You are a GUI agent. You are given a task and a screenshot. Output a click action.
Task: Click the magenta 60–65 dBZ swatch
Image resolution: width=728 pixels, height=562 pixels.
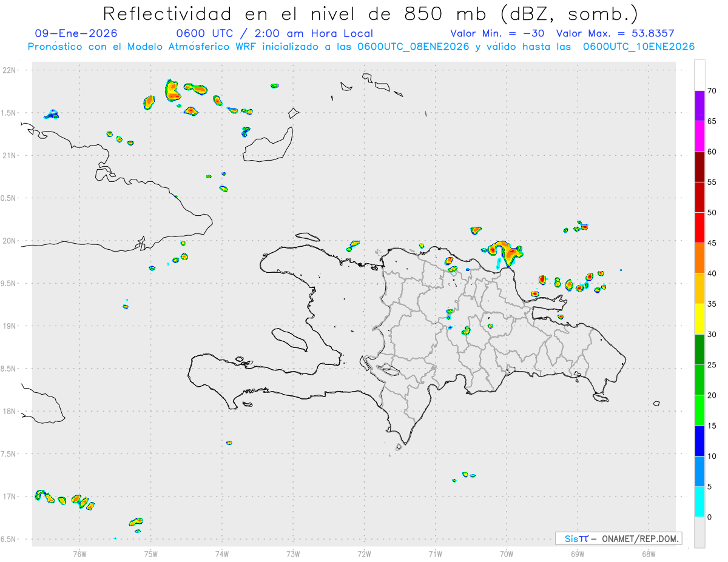pos(699,136)
